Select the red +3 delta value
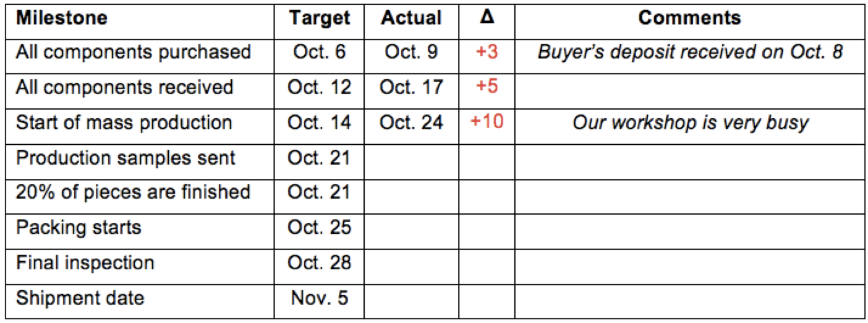The image size is (868, 323). point(487,52)
